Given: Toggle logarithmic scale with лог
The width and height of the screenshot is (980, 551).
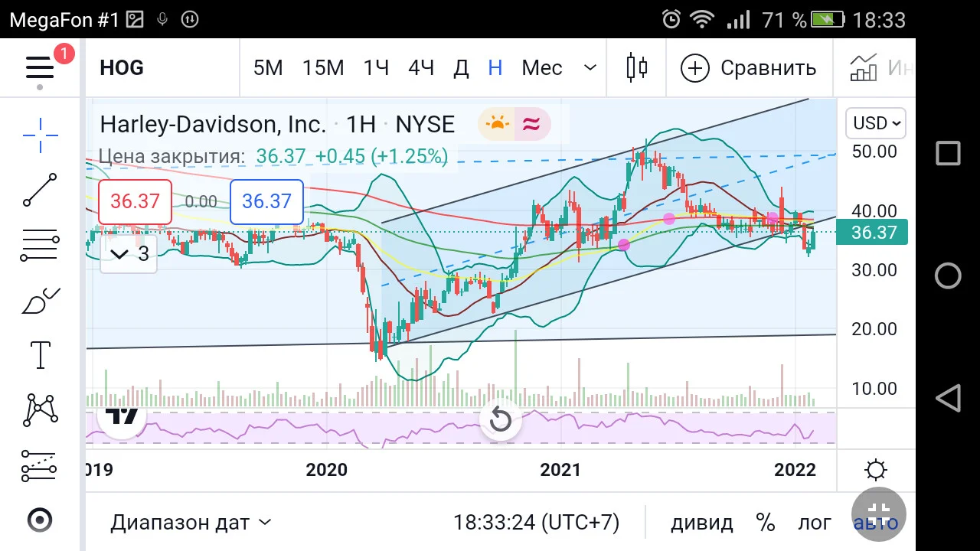Looking at the screenshot, I should tap(815, 523).
